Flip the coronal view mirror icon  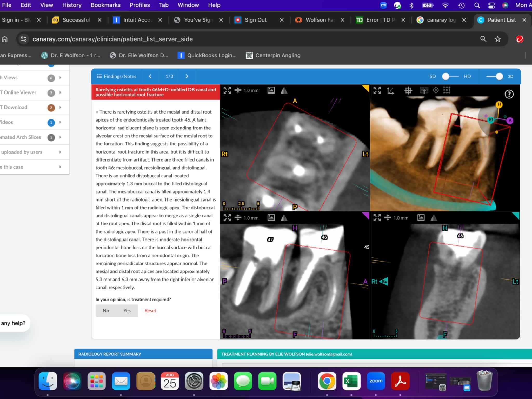click(x=434, y=218)
